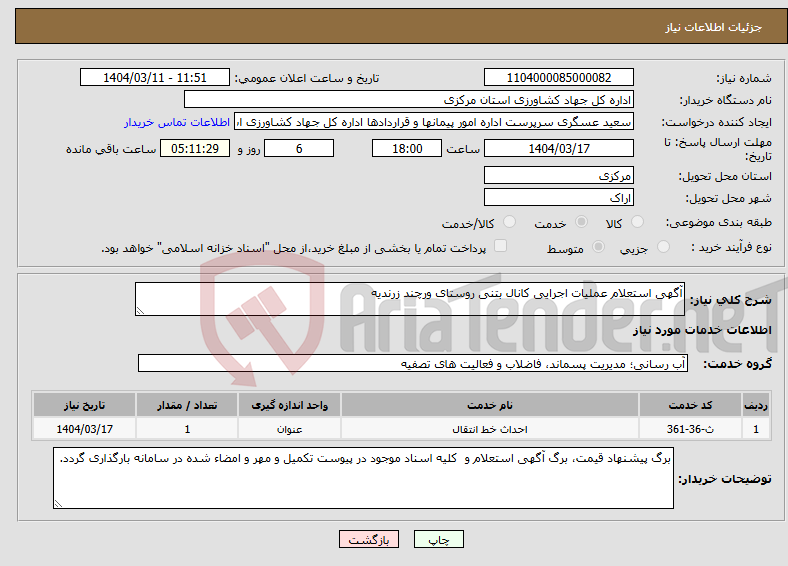Click service code cell ث-36-361
This screenshot has width=788, height=566.
(690, 429)
